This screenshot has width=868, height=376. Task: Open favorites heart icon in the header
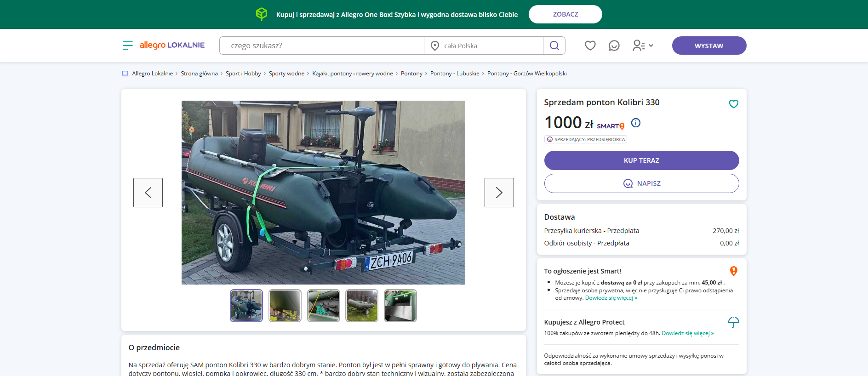click(590, 46)
